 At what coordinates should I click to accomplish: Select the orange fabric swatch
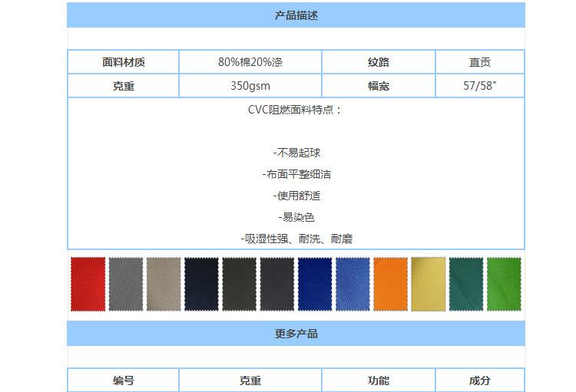pos(391,284)
